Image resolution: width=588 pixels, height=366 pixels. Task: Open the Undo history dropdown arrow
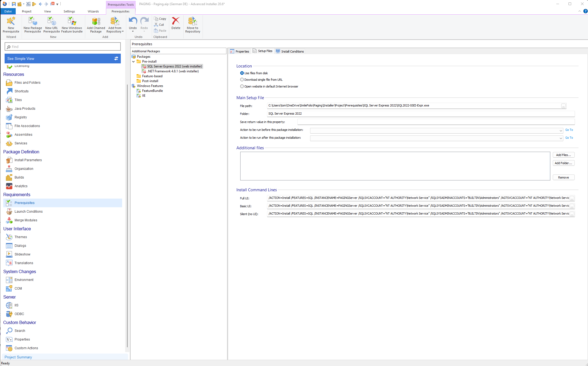(133, 31)
